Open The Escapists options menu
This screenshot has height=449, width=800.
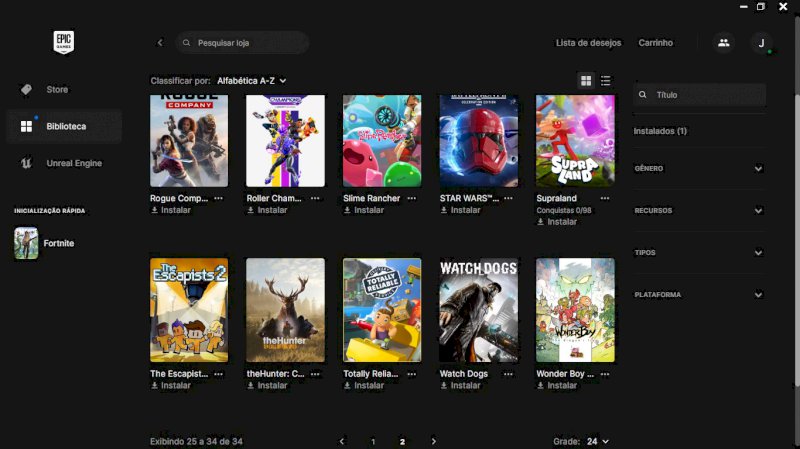pyautogui.click(x=218, y=374)
